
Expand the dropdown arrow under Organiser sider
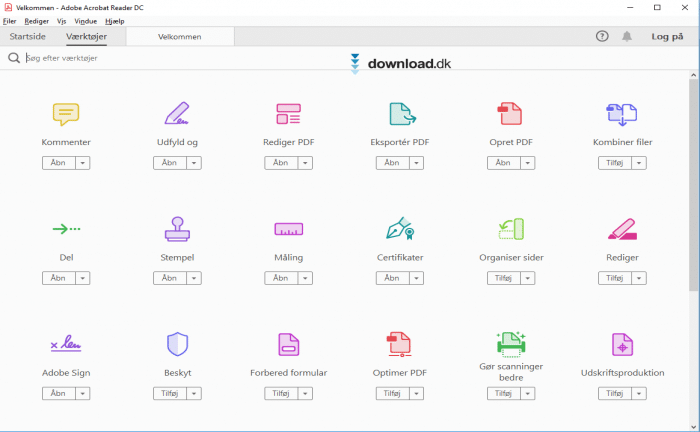coord(528,278)
